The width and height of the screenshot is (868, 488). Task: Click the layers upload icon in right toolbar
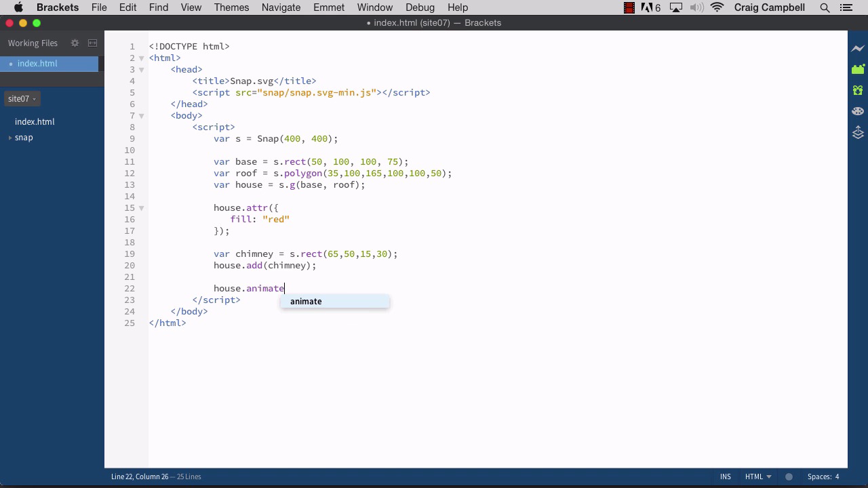(858, 132)
